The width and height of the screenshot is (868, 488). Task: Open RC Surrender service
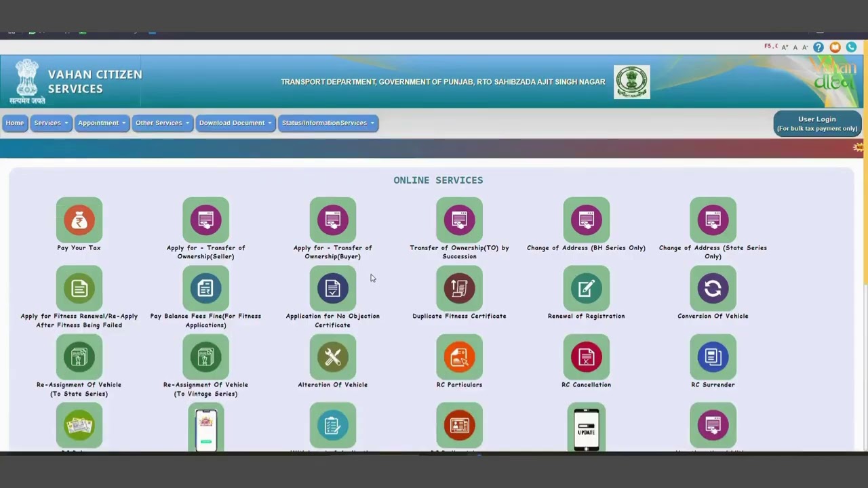click(713, 357)
